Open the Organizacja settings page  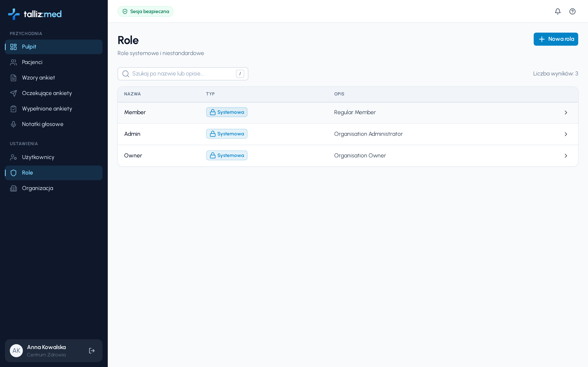coord(53,188)
